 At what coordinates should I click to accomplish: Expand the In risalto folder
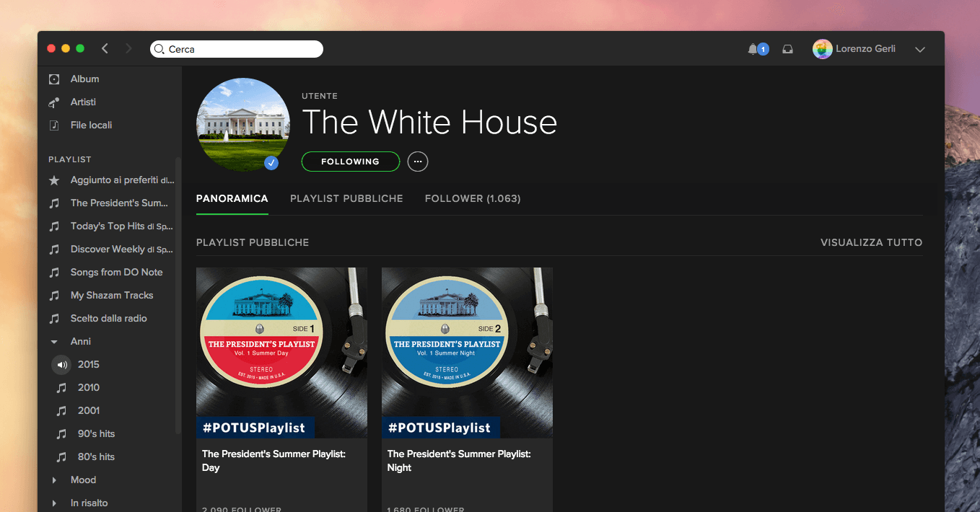click(x=54, y=503)
